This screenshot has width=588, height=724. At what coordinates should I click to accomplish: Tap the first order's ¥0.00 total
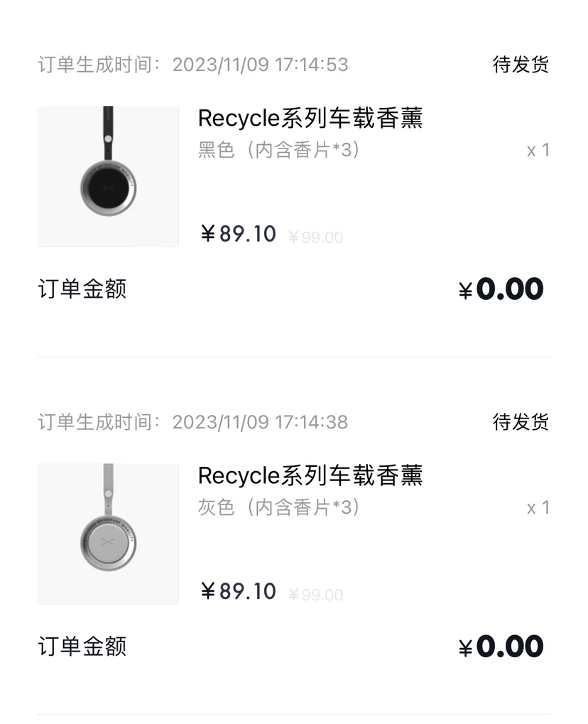(x=501, y=289)
